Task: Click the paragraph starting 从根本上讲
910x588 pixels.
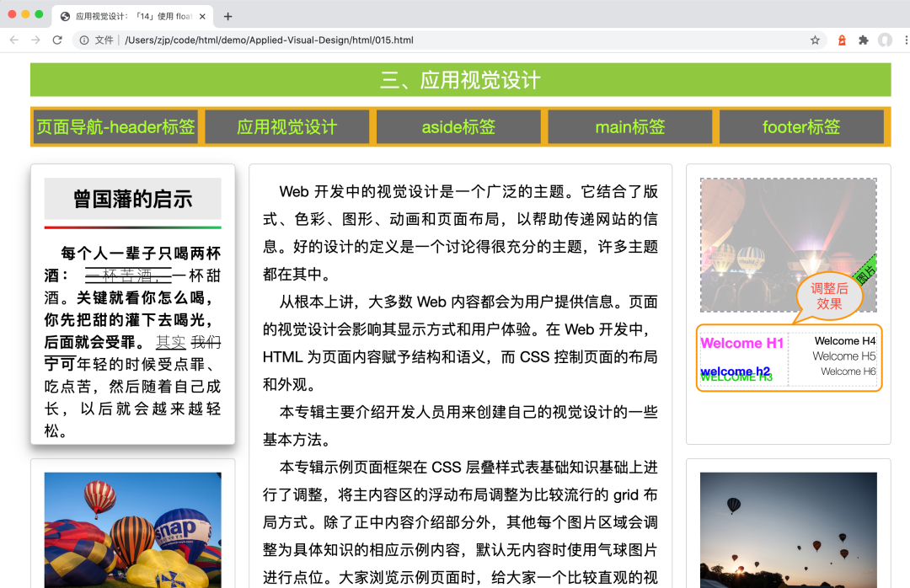Action: (460, 343)
